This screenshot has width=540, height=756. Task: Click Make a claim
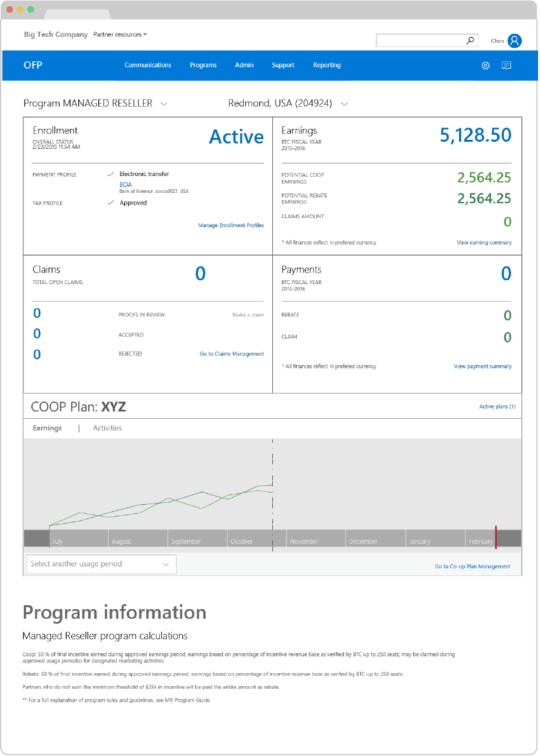click(x=247, y=313)
